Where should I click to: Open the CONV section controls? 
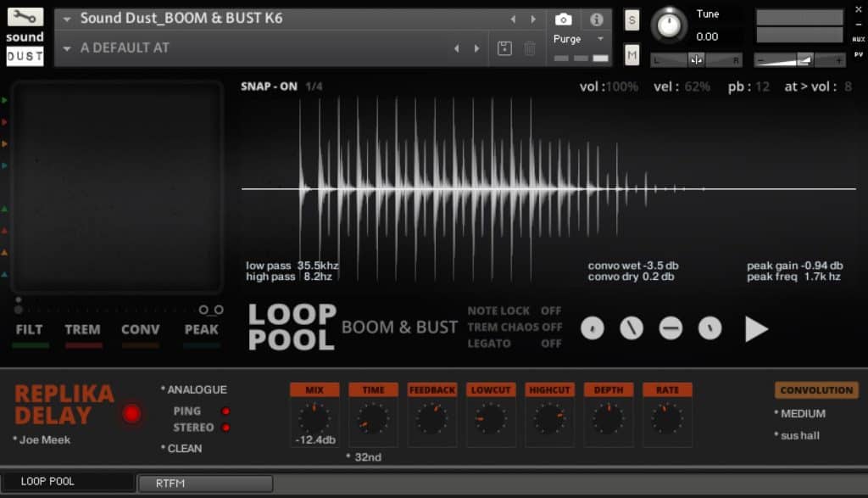point(139,331)
